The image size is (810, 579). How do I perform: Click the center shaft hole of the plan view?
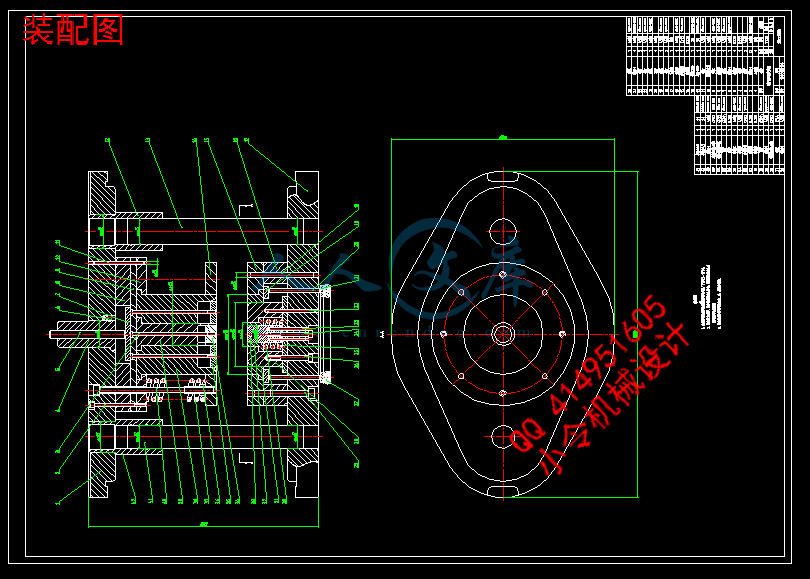tap(503, 334)
